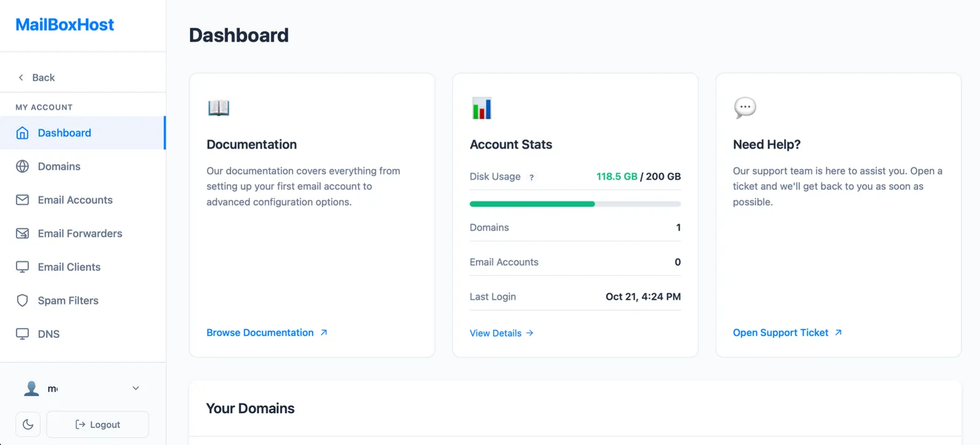Click the Dashboard page title
This screenshot has width=980, height=445.
click(239, 36)
